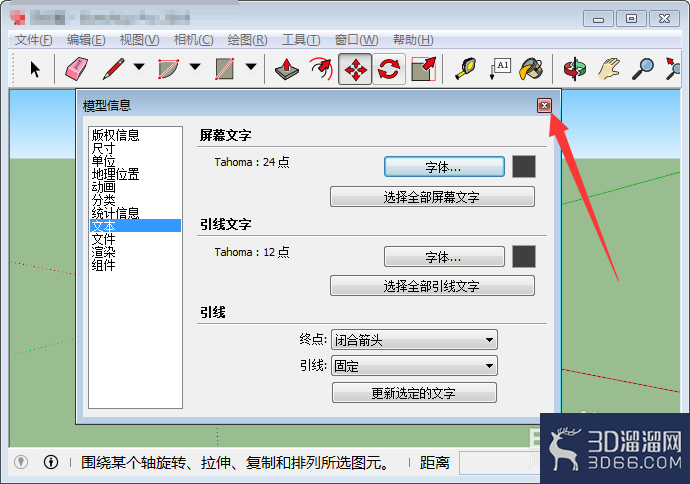The height and width of the screenshot is (484, 690).
Task: Click the Move tool with red arrows
Action: tap(355, 69)
